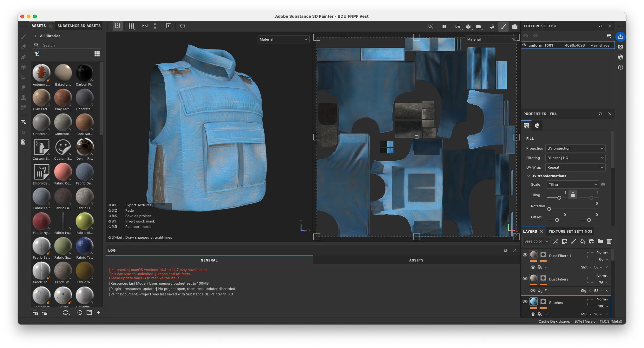Open the UV Wrap dropdown set to Repeat
The width and height of the screenshot is (644, 348).
pyautogui.click(x=575, y=167)
